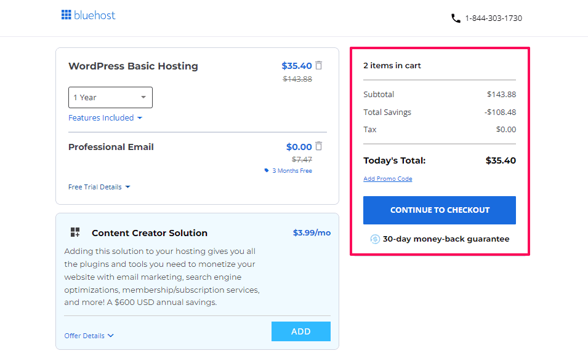Delete Professional Email with its trash icon
This screenshot has height=364, width=588.
point(318,146)
